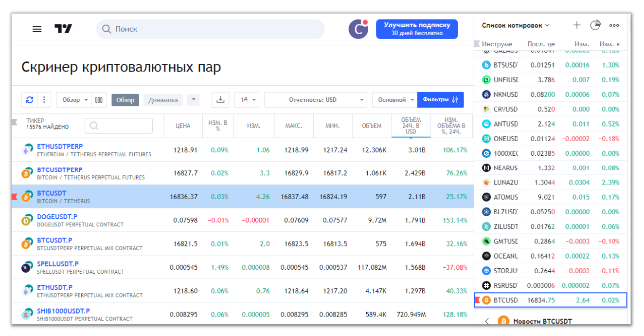
Task: Click the GMTUSD coin icon
Action: coord(486,241)
